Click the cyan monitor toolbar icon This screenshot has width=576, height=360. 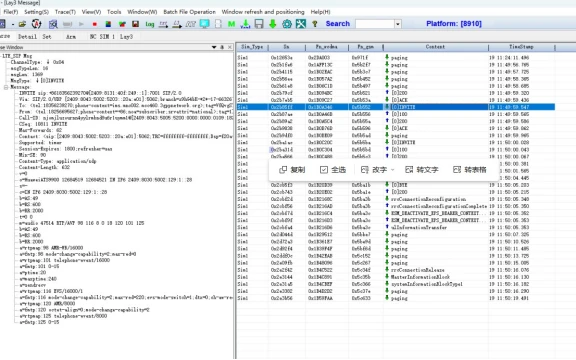[x=205, y=24]
